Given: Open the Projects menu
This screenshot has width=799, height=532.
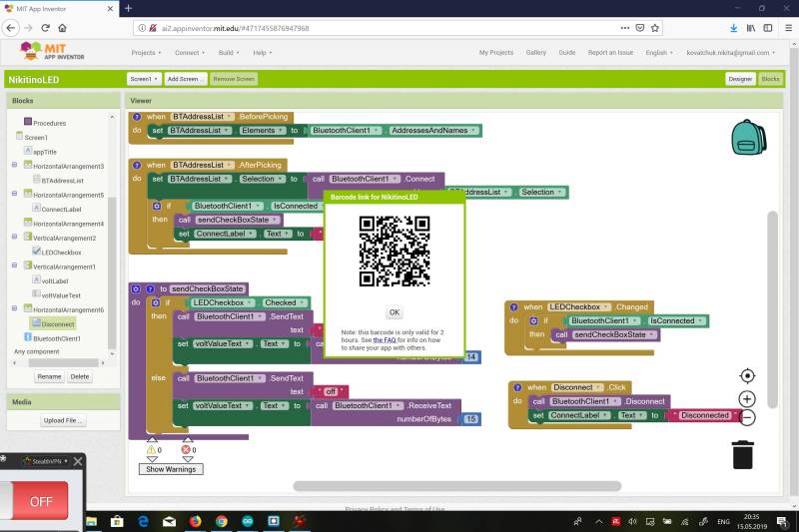Looking at the screenshot, I should (x=146, y=53).
